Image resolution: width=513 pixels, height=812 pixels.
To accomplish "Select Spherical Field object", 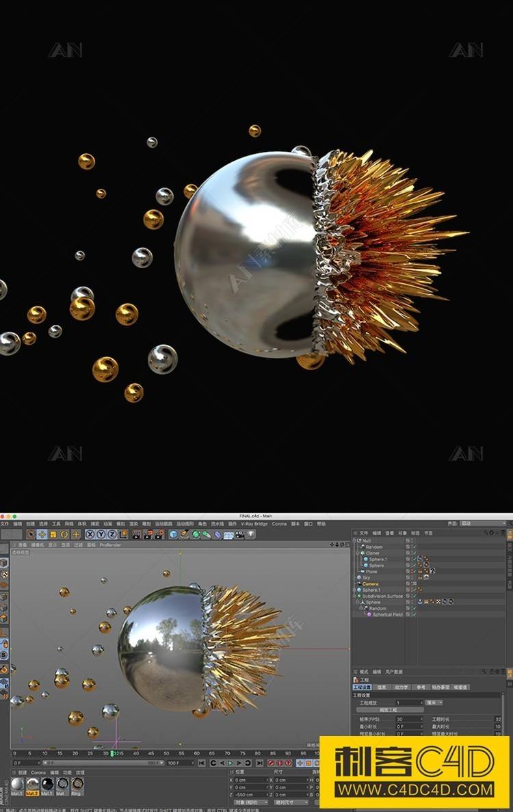I will click(x=387, y=615).
